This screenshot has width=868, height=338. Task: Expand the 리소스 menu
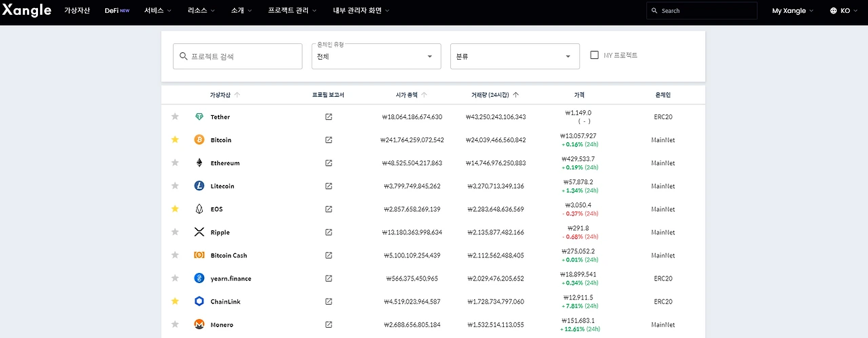(x=201, y=11)
